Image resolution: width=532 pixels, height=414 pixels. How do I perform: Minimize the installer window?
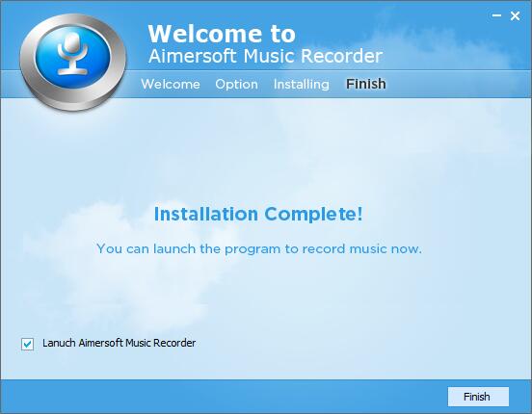pos(496,15)
